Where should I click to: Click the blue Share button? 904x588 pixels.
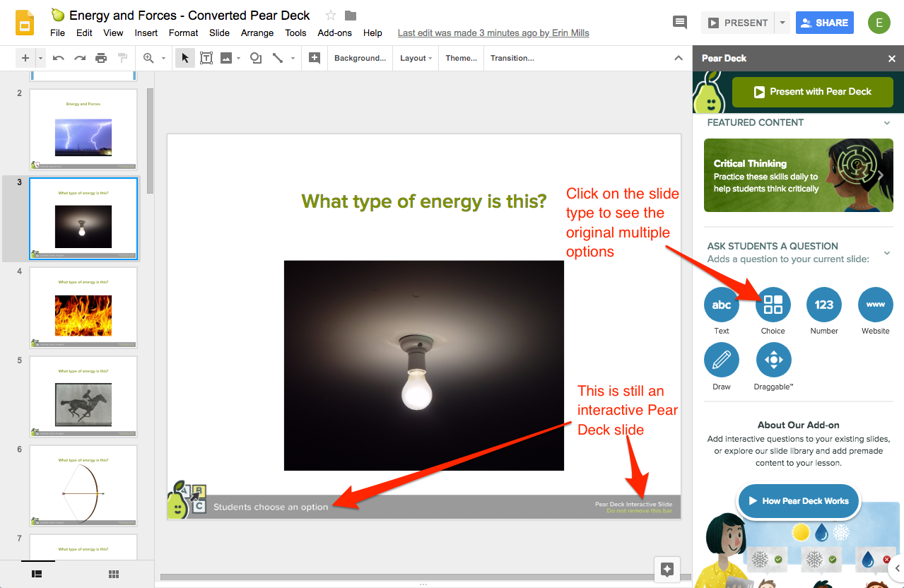[824, 23]
